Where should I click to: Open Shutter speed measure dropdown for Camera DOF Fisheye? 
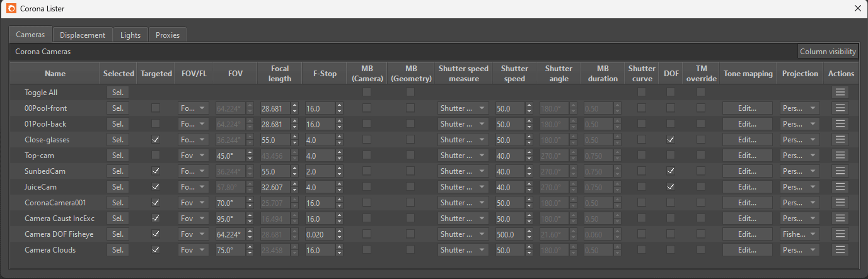[x=463, y=234]
